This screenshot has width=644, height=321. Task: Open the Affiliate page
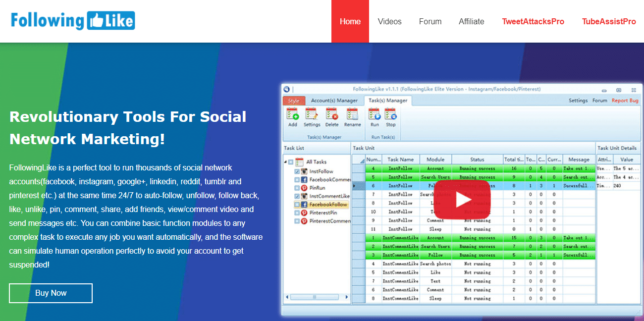point(472,21)
